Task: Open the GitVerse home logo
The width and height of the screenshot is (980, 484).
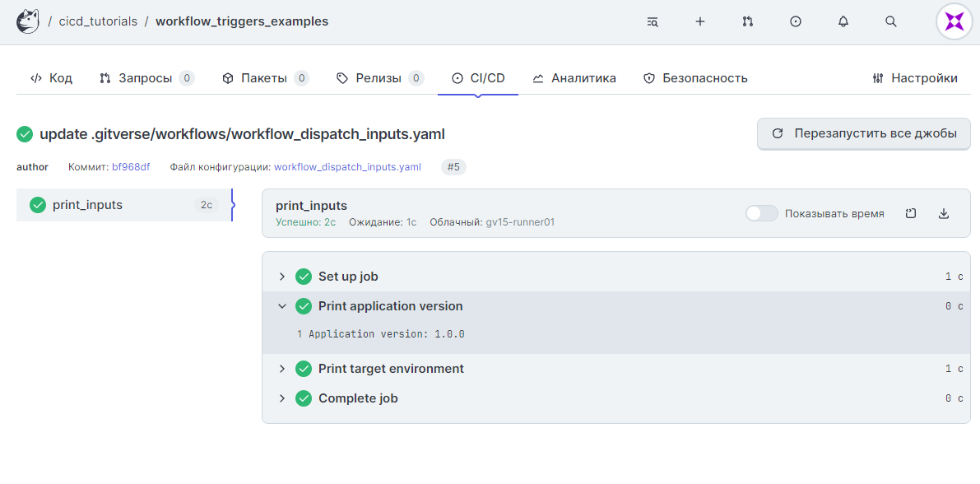Action: click(28, 21)
